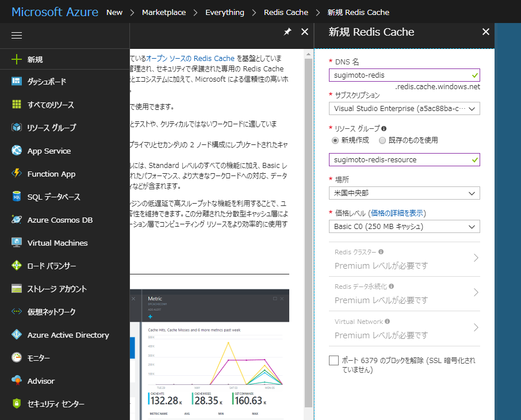Viewport: 521px width, 420px height.
Task: Close the 新規 Redis Cache blade
Action: click(486, 32)
